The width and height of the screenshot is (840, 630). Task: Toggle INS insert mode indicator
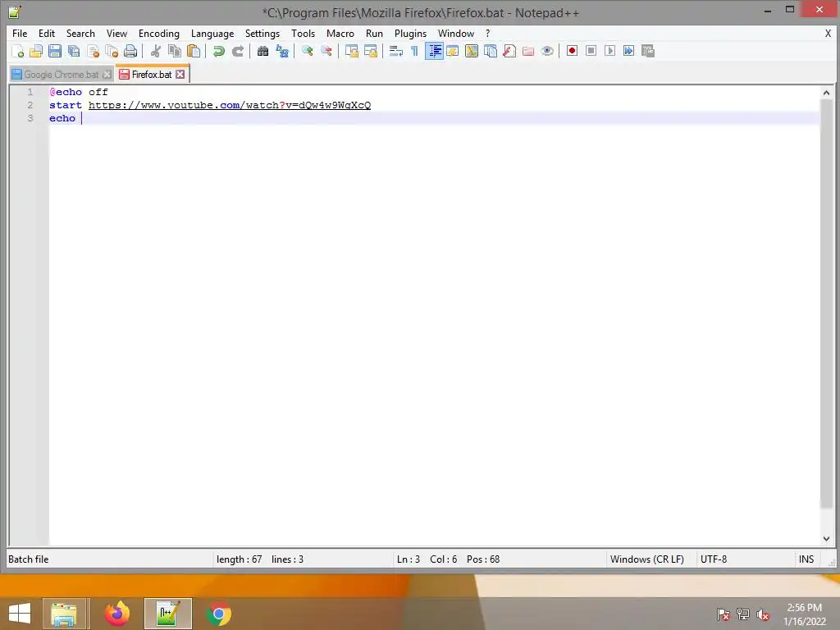click(806, 559)
